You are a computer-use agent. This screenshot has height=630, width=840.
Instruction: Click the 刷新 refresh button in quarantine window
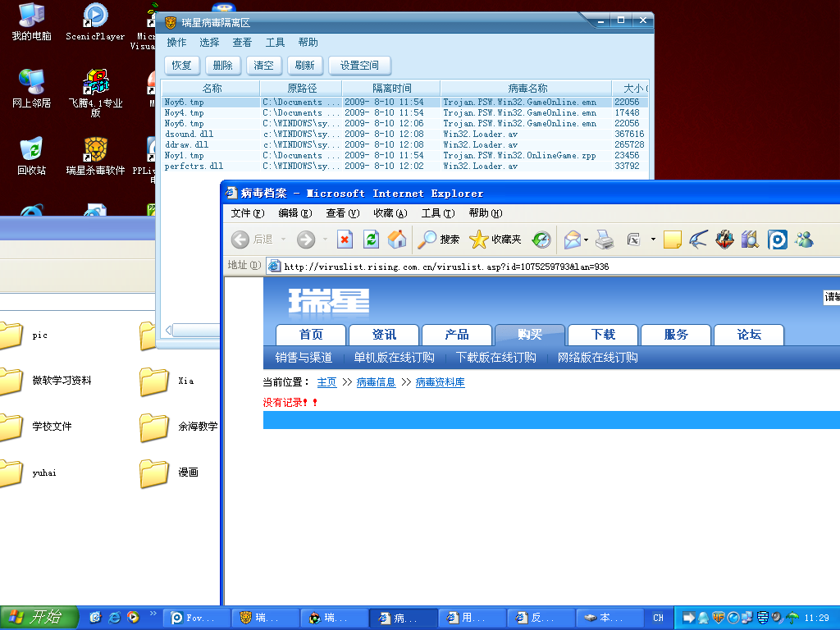pos(305,66)
